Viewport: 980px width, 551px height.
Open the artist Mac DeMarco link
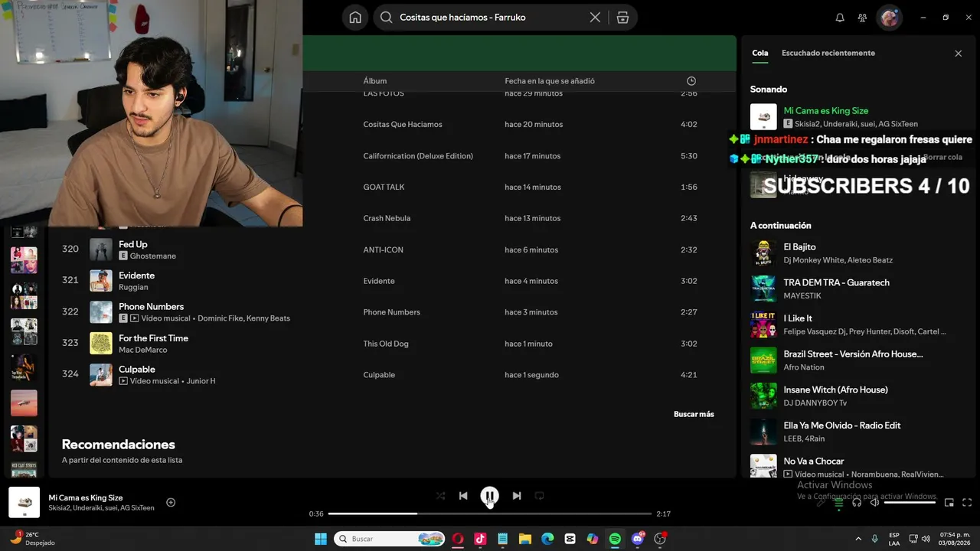click(x=142, y=350)
